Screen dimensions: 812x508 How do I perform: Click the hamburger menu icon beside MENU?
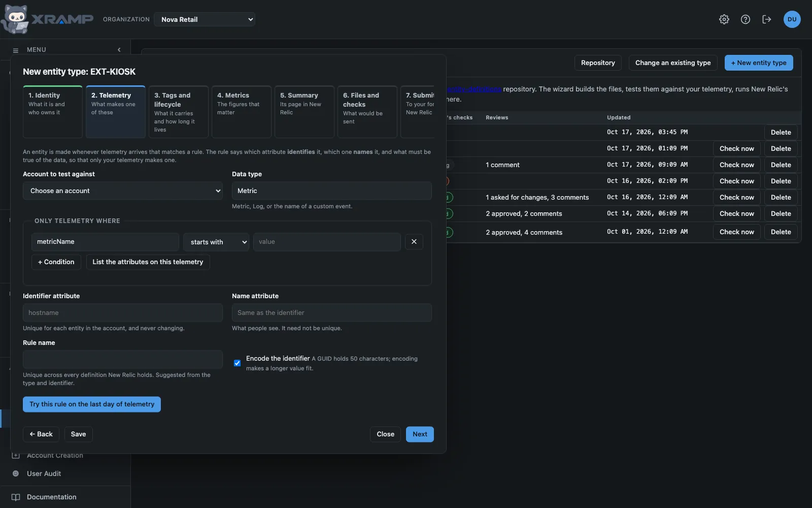(x=16, y=50)
